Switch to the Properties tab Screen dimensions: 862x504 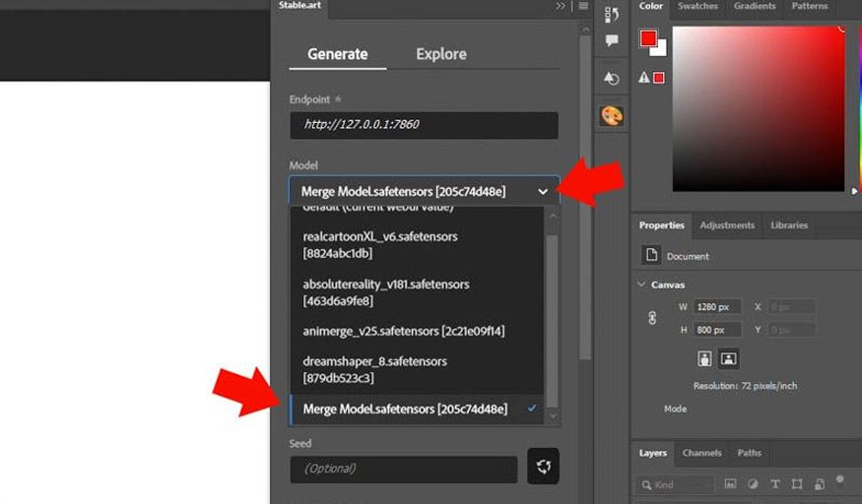pyautogui.click(x=661, y=225)
